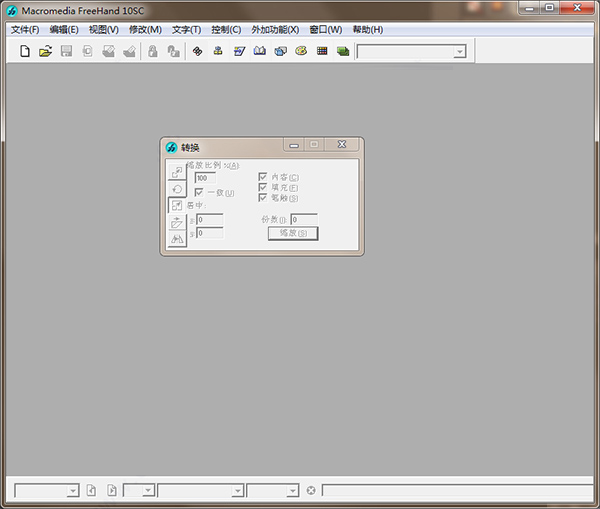
Task: Click the Open folder icon in toolbar
Action: 45,51
